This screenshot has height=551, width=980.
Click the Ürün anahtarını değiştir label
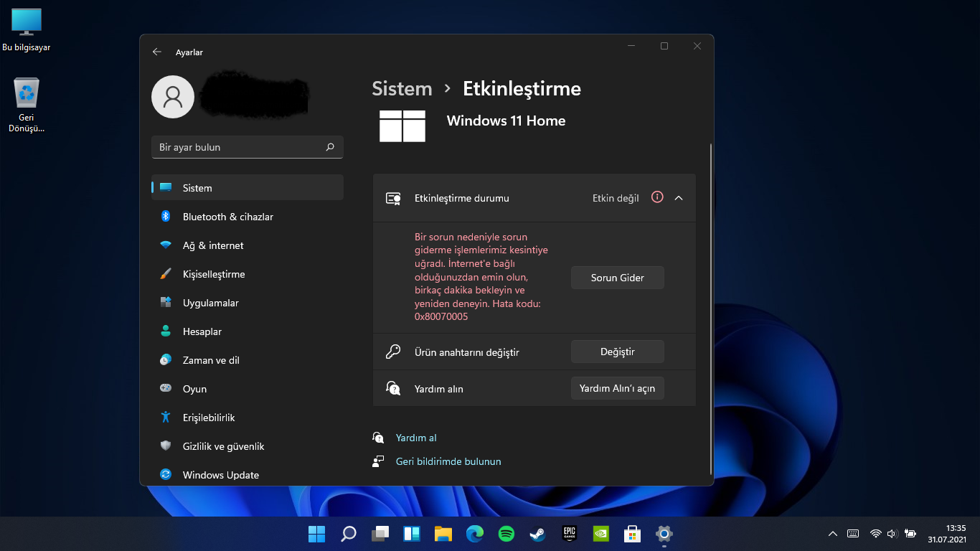tap(467, 352)
